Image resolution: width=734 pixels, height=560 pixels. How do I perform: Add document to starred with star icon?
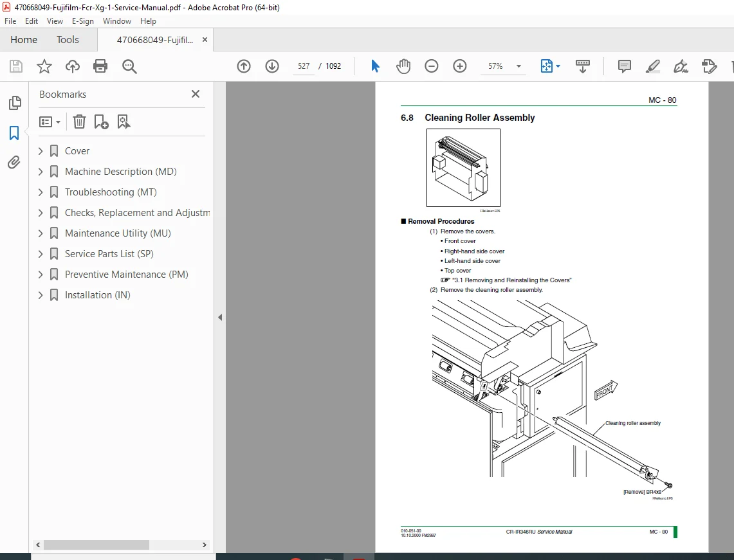tap(44, 66)
